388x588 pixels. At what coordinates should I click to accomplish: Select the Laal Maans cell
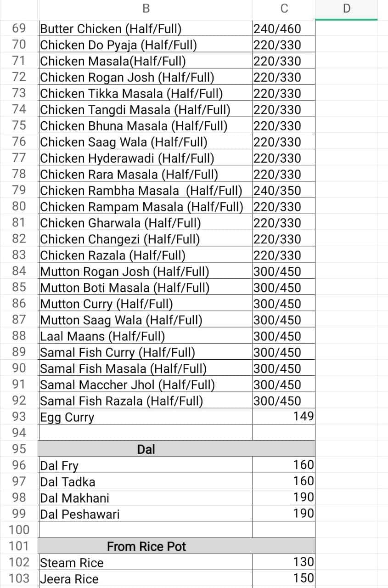145,336
